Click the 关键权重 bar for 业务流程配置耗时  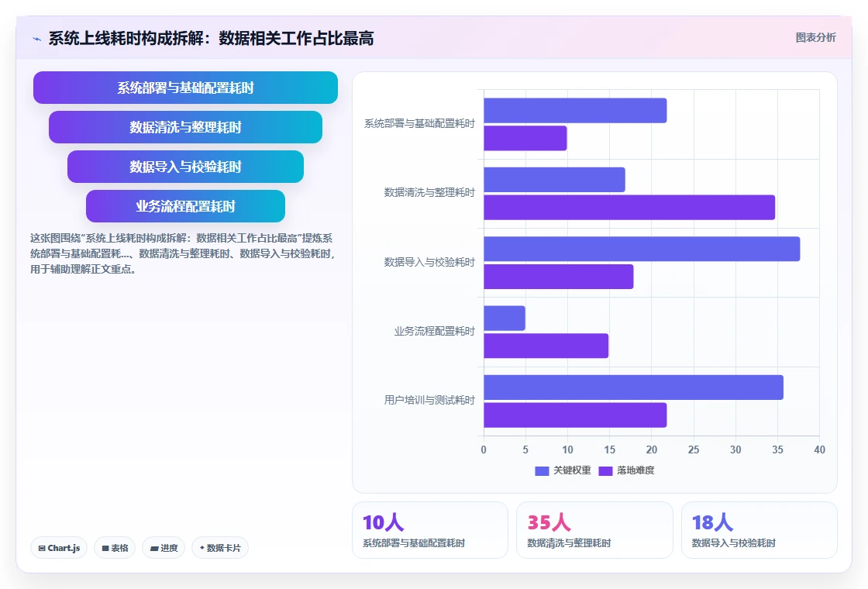[505, 319]
